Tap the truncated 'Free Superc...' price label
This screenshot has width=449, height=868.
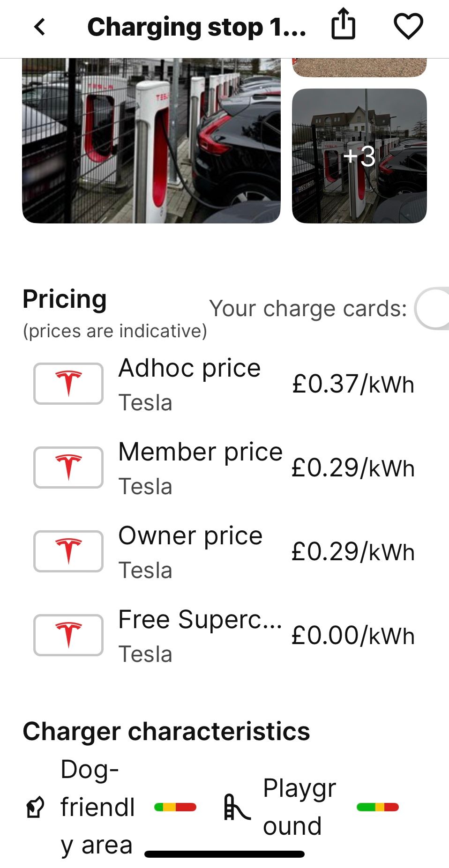(x=200, y=620)
